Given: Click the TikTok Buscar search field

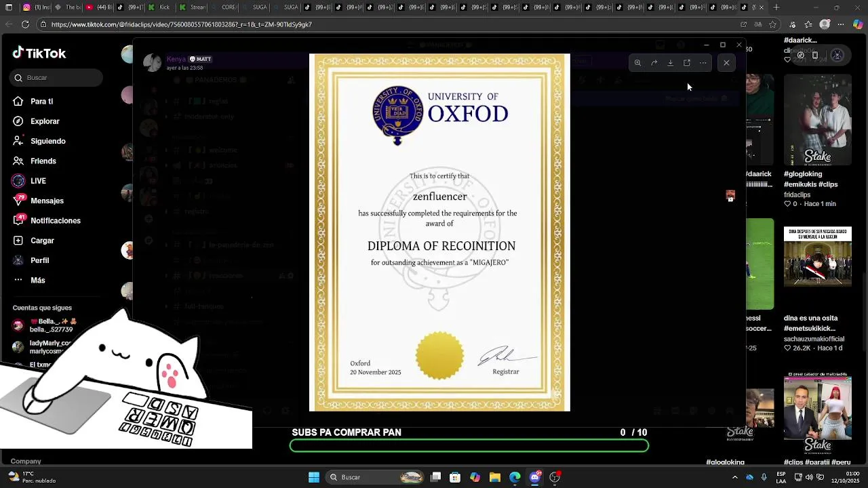Looking at the screenshot, I should click(x=57, y=78).
